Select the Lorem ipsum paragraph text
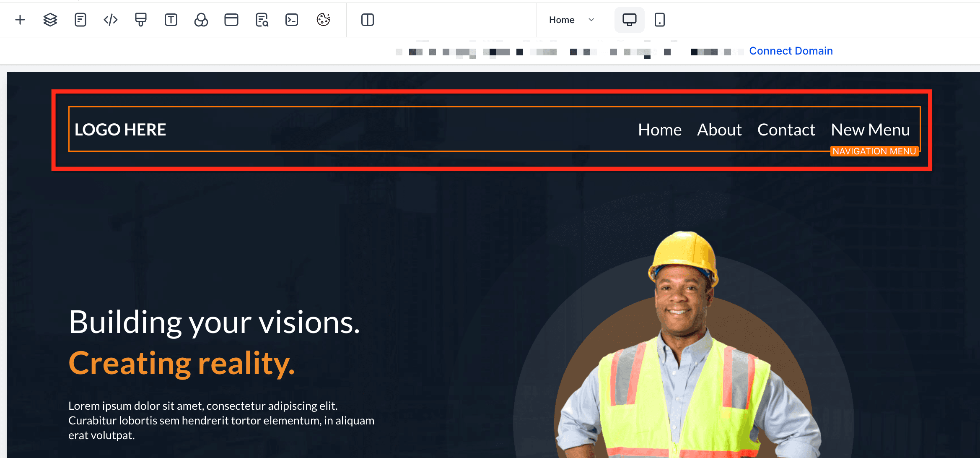Viewport: 980px width, 458px height. [x=221, y=421]
